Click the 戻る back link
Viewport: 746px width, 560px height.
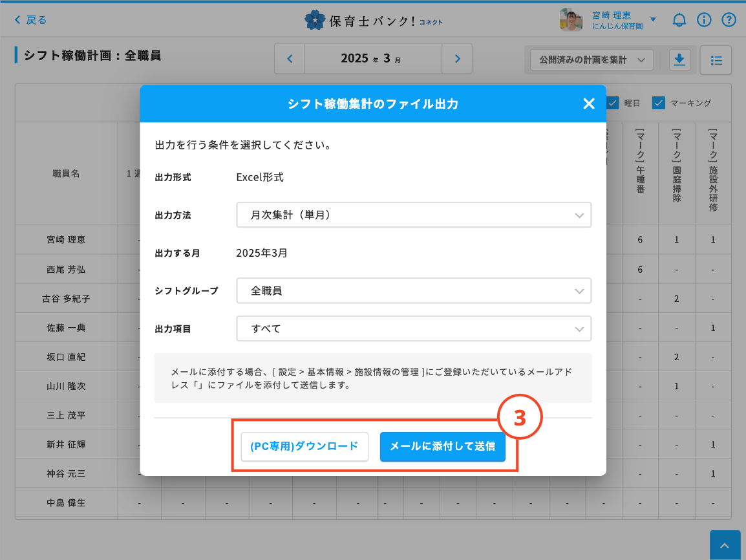pos(31,20)
